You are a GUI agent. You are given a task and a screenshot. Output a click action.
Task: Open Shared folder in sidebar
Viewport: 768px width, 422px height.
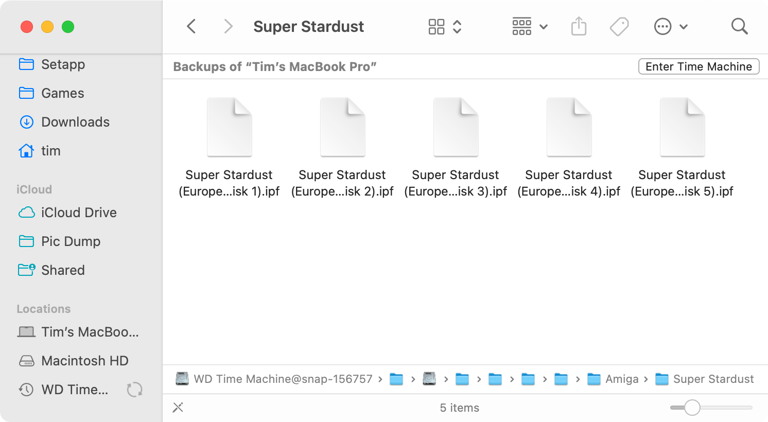[51, 270]
